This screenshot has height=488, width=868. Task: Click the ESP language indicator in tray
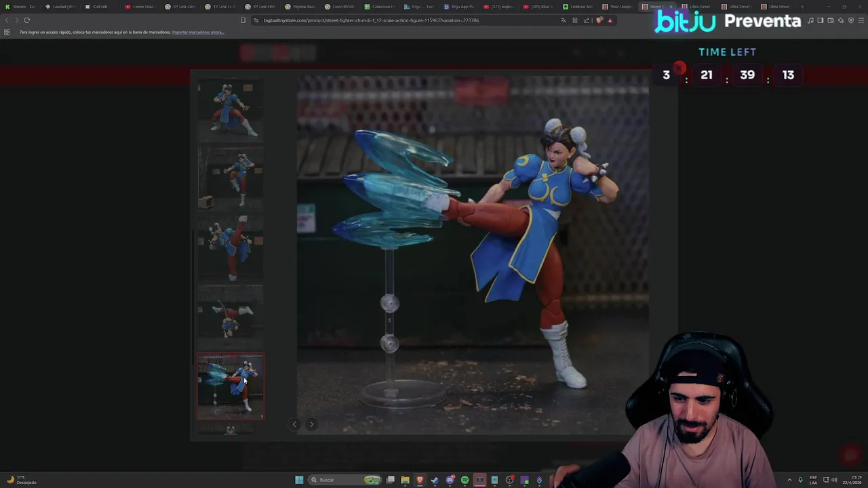coord(813,480)
